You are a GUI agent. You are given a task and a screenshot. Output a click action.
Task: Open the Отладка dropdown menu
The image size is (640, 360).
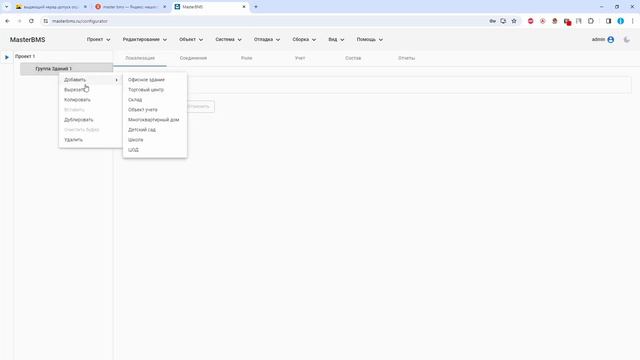coord(267,40)
